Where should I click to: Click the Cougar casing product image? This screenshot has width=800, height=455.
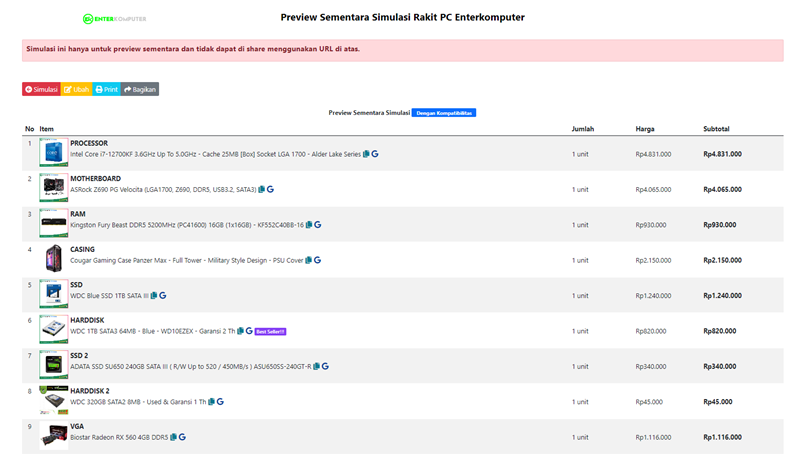[54, 258]
